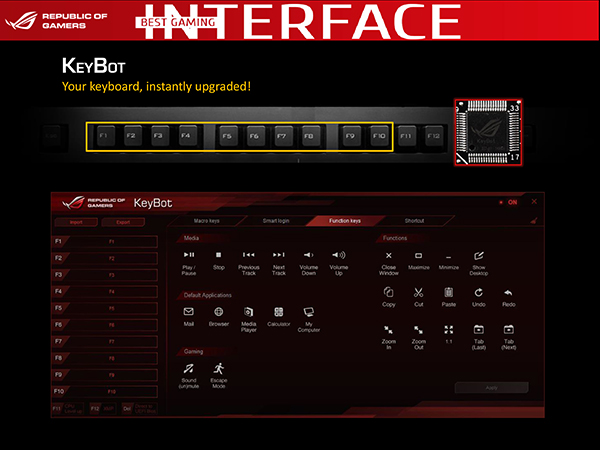Pick the Escape Mode gaming icon
Viewport: 600px width, 450px height.
[219, 368]
